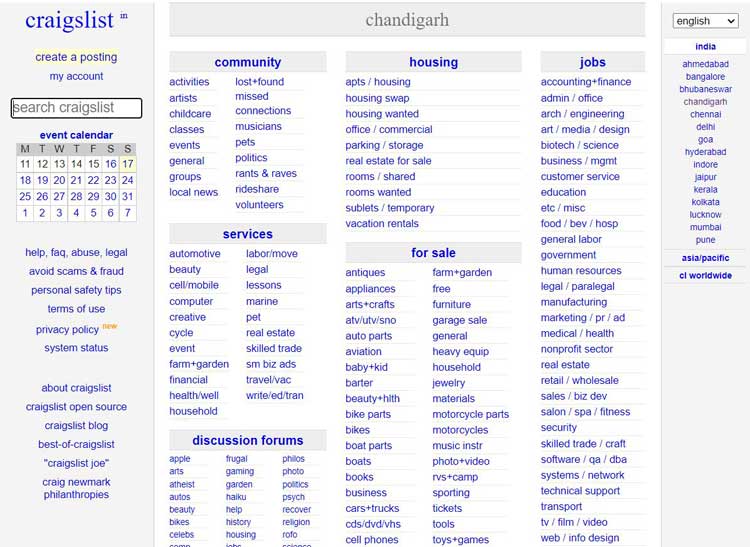The image size is (750, 547).
Task: Browse accounting+finance jobs
Action: click(x=586, y=82)
